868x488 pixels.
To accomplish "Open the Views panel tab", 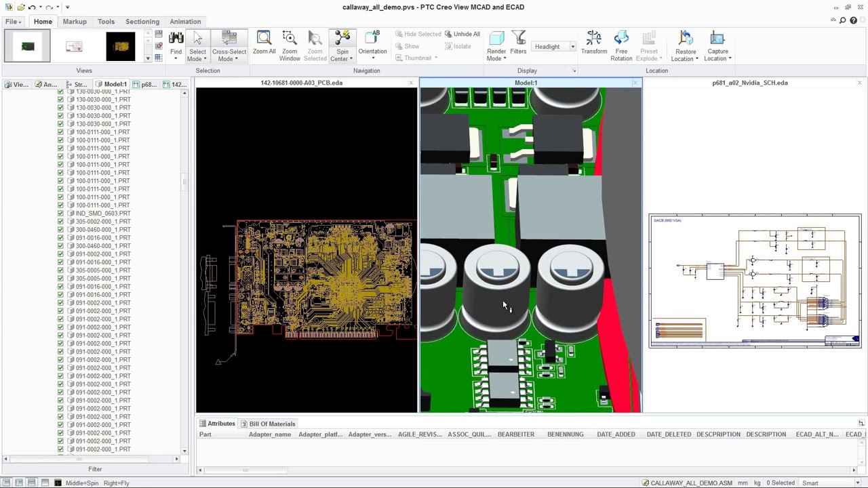I will tap(17, 85).
